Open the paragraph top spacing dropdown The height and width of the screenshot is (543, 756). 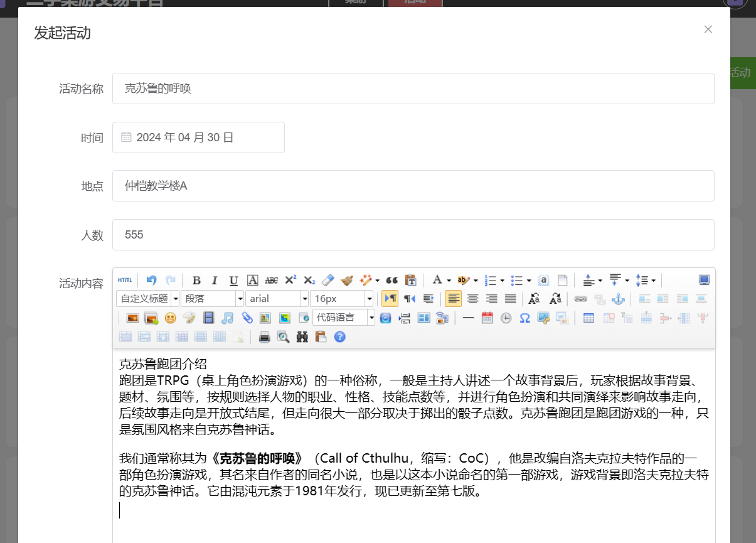tap(600, 281)
